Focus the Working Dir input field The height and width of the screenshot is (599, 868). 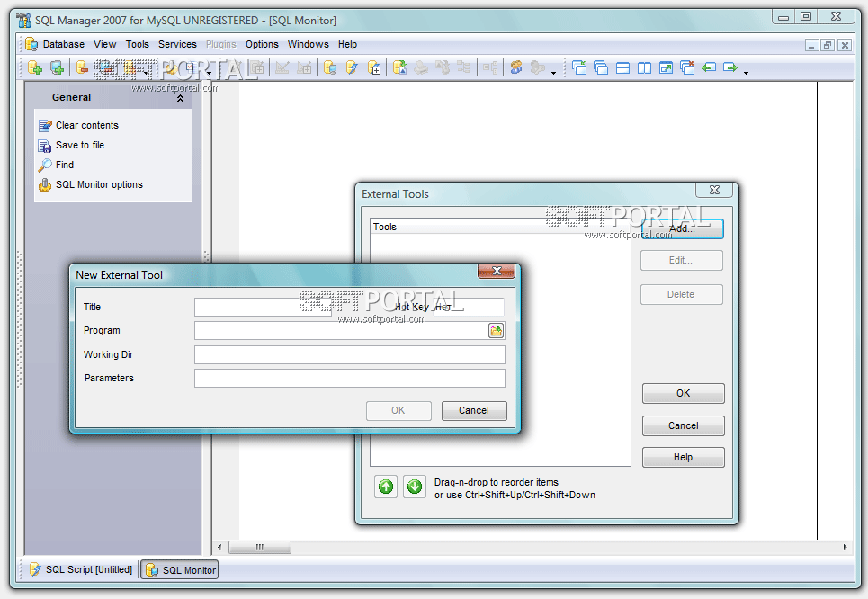350,355
